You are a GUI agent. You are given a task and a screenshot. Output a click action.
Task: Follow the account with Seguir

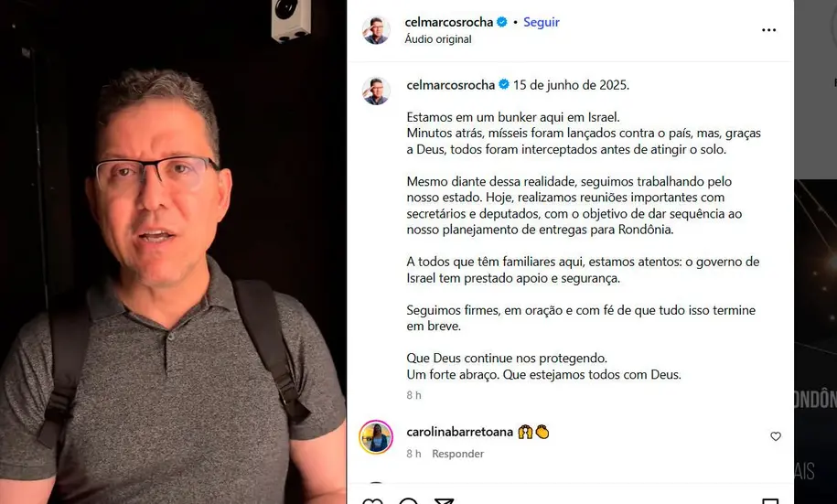[x=542, y=22]
